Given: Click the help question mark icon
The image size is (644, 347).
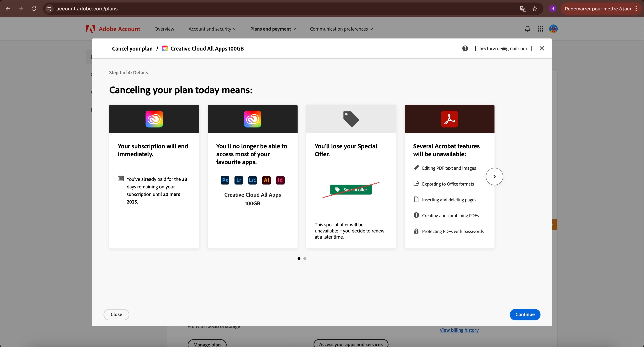Looking at the screenshot, I should (x=465, y=49).
